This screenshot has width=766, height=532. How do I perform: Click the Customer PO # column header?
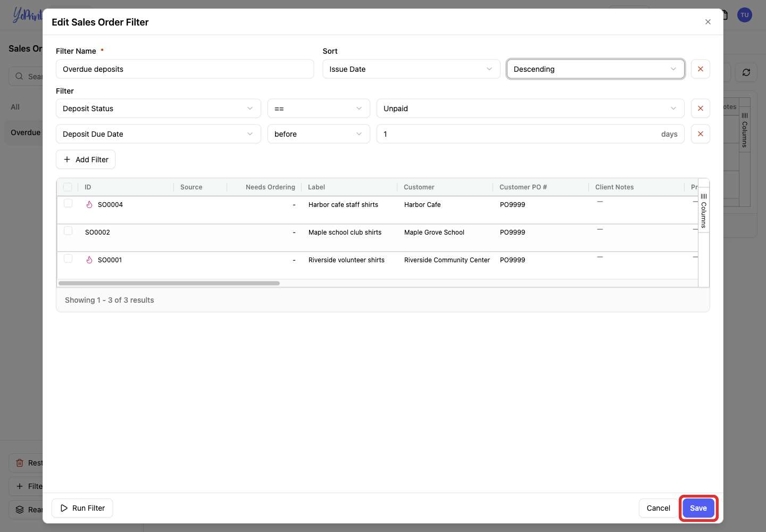click(523, 187)
